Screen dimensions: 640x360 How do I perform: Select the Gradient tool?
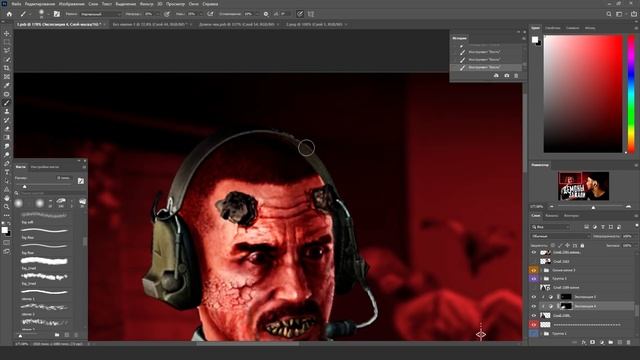click(x=7, y=138)
